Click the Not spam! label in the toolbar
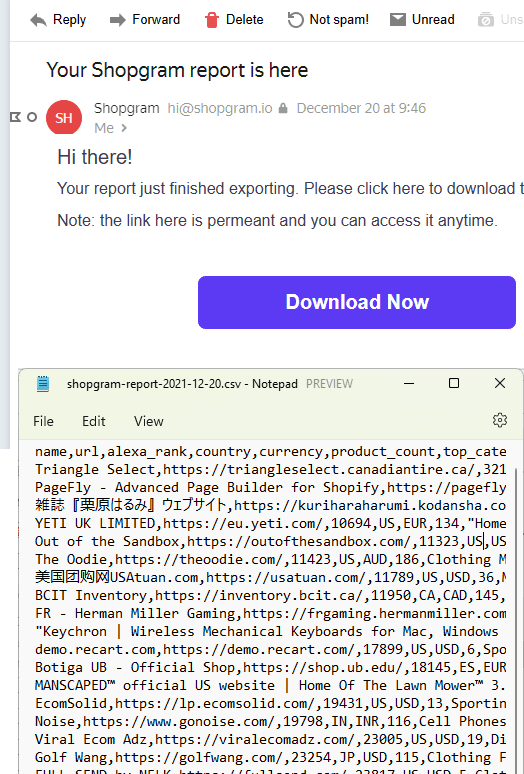The height and width of the screenshot is (774, 524). coord(339,20)
